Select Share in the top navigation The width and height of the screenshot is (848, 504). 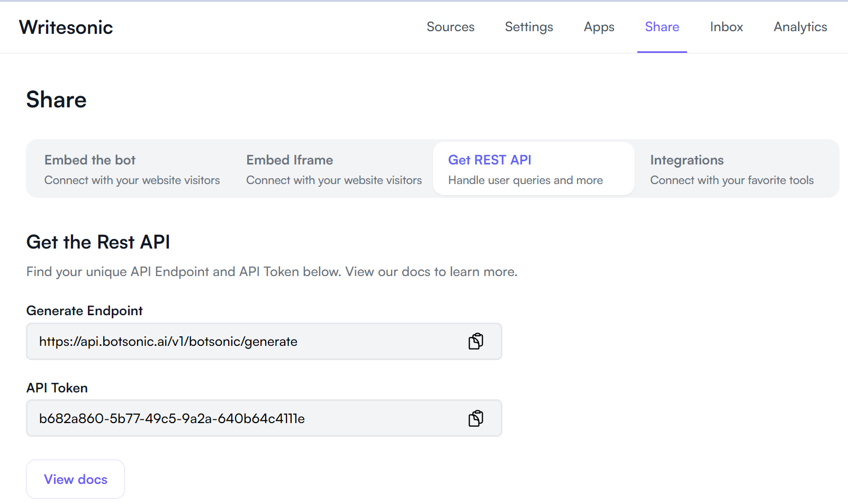coord(662,27)
